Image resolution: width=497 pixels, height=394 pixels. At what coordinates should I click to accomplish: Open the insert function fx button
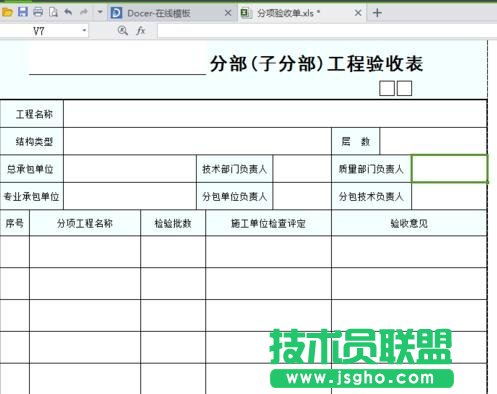[x=141, y=31]
